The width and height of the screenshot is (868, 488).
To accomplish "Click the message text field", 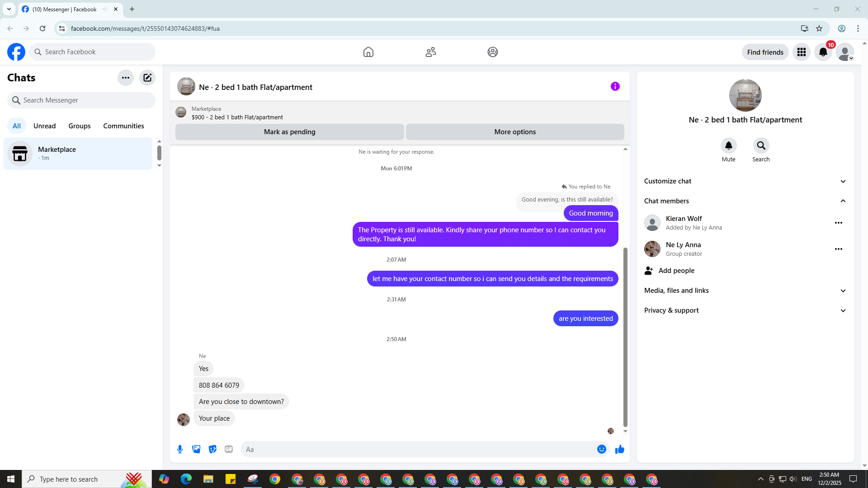I will (x=418, y=449).
